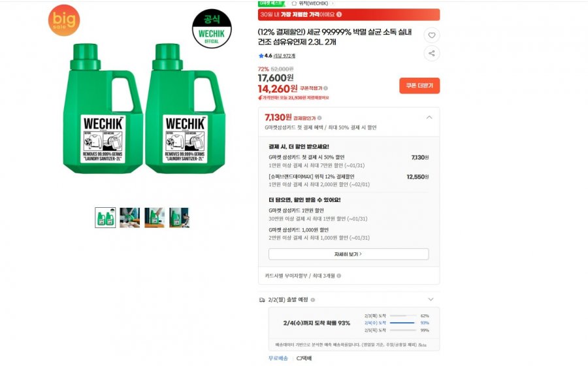Click info icon next to 결제할인가
Screen dimensions: 588x366
[319, 118]
